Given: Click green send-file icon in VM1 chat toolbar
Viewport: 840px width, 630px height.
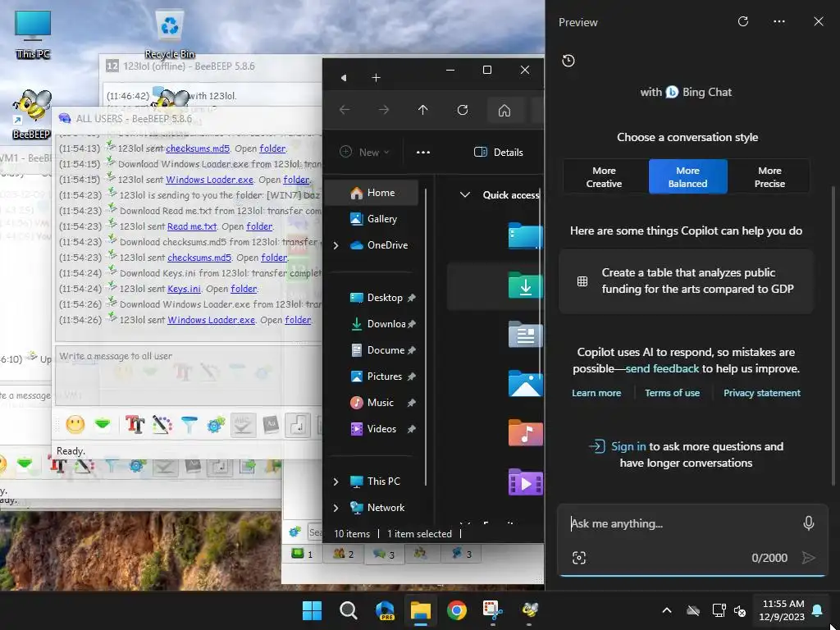Looking at the screenshot, I should (25, 464).
